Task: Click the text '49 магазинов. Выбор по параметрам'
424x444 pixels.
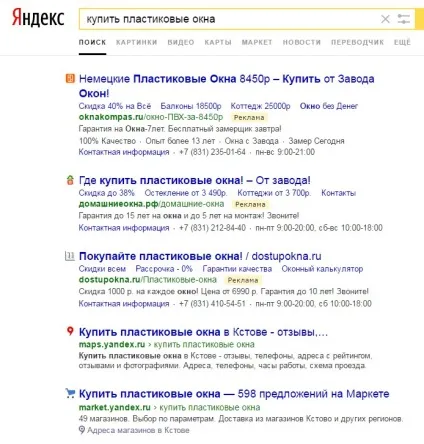Action: 146,419
